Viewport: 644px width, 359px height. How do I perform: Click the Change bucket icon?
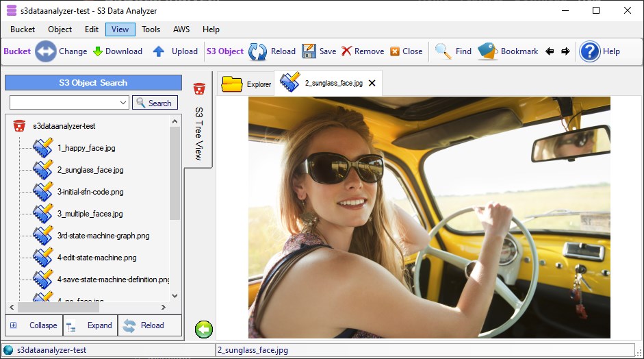pos(46,51)
